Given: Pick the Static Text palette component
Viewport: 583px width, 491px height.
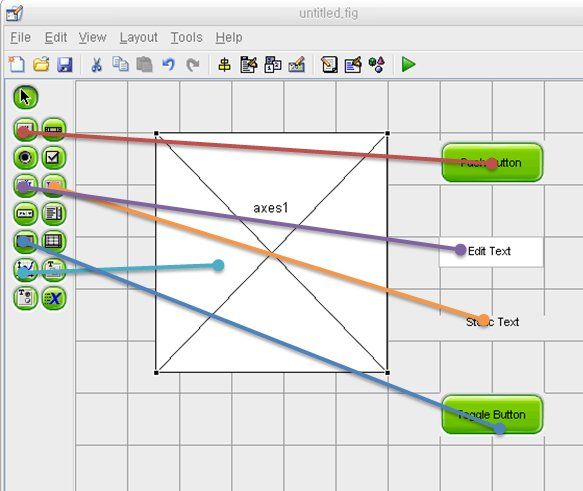Looking at the screenshot, I should (54, 185).
